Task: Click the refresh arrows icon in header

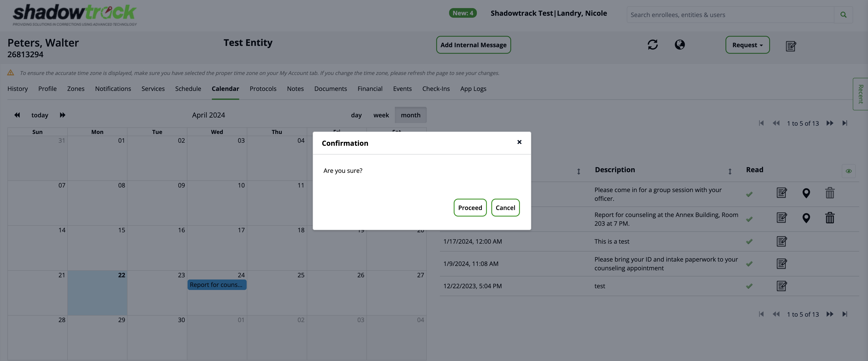Action: tap(652, 45)
